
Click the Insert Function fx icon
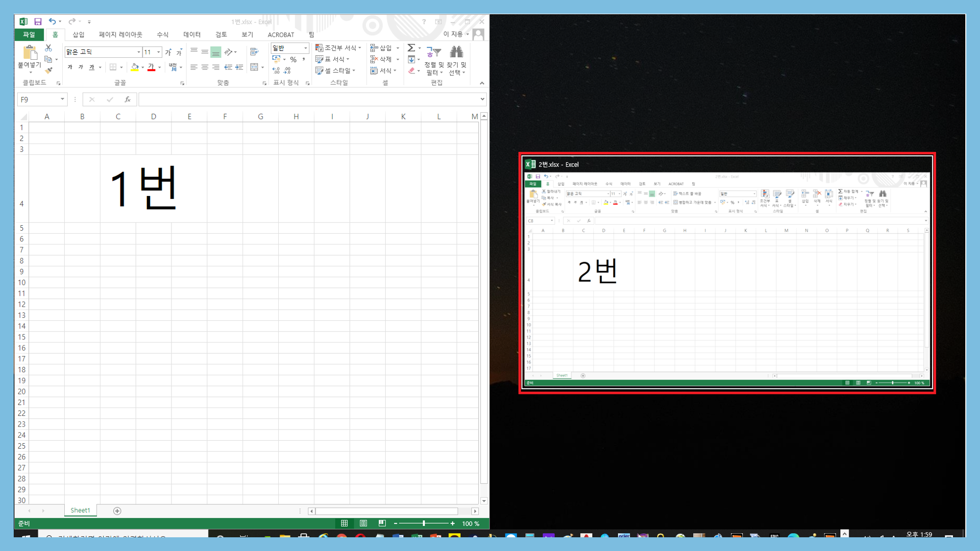pyautogui.click(x=127, y=99)
